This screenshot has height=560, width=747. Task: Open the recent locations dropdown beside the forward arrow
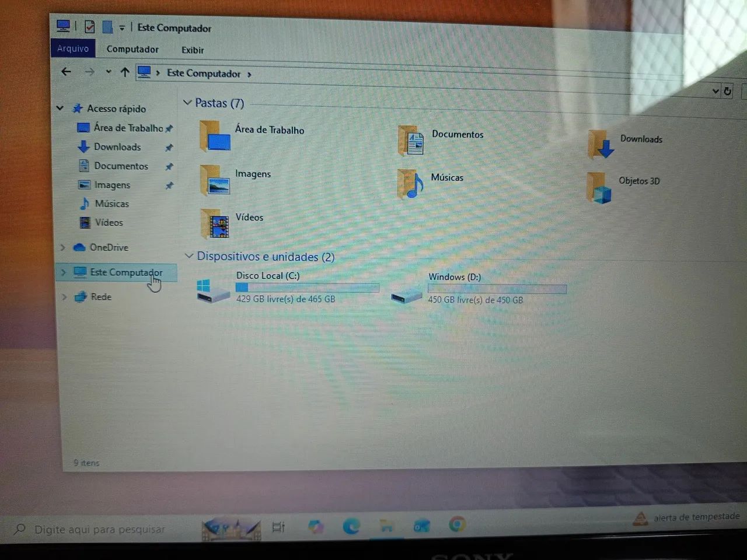pyautogui.click(x=109, y=72)
